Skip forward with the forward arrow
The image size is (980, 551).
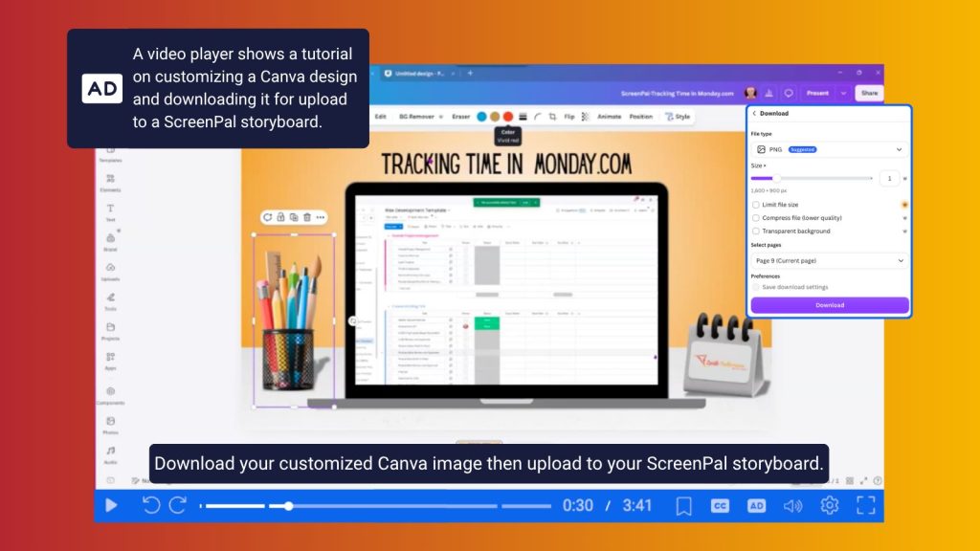(178, 505)
